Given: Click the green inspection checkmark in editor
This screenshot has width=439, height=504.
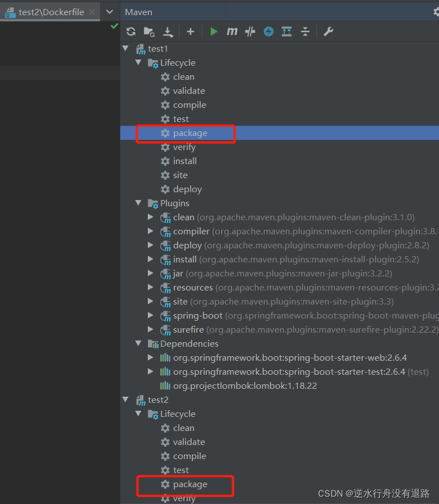Looking at the screenshot, I should 114,26.
